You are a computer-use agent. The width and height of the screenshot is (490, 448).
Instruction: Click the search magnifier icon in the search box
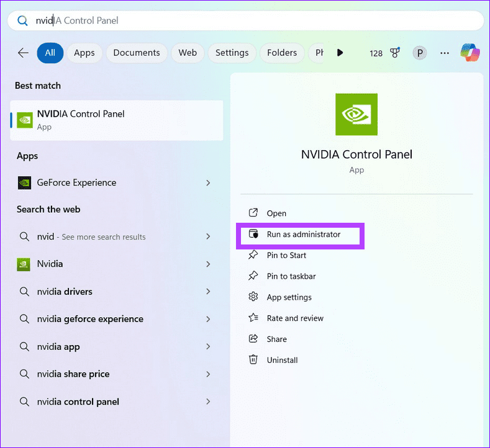(x=22, y=21)
